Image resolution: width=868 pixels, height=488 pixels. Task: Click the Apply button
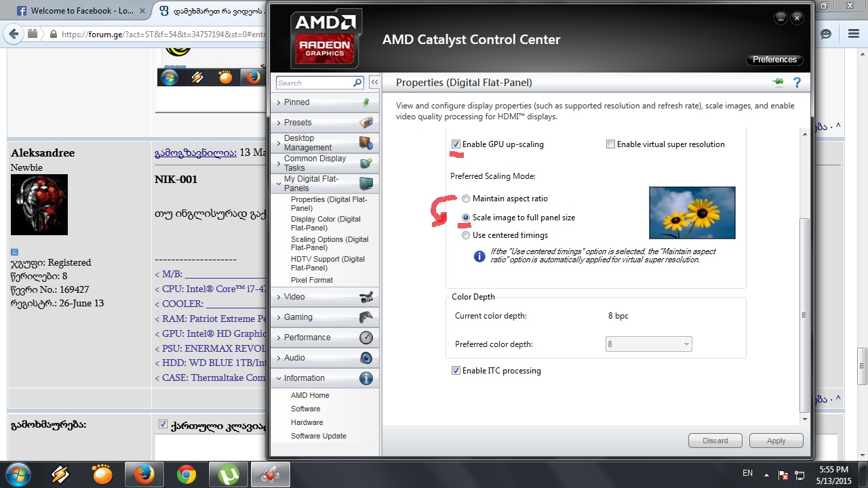(776, 441)
